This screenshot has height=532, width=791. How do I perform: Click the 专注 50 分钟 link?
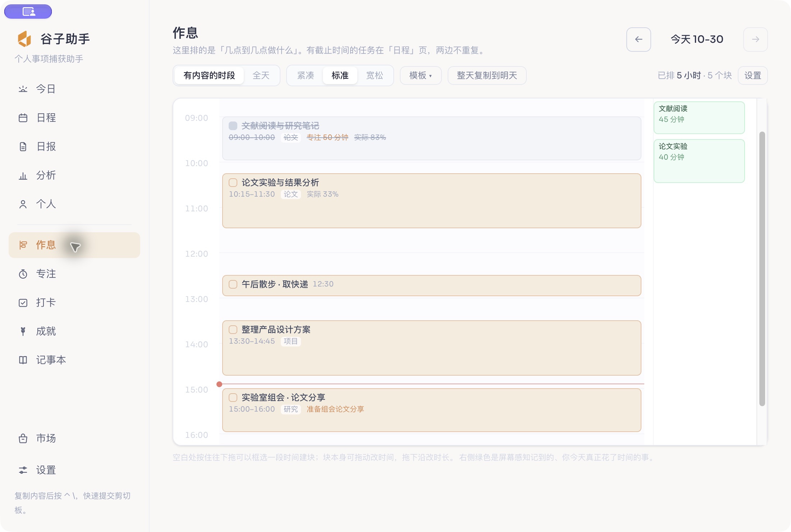pos(328,137)
